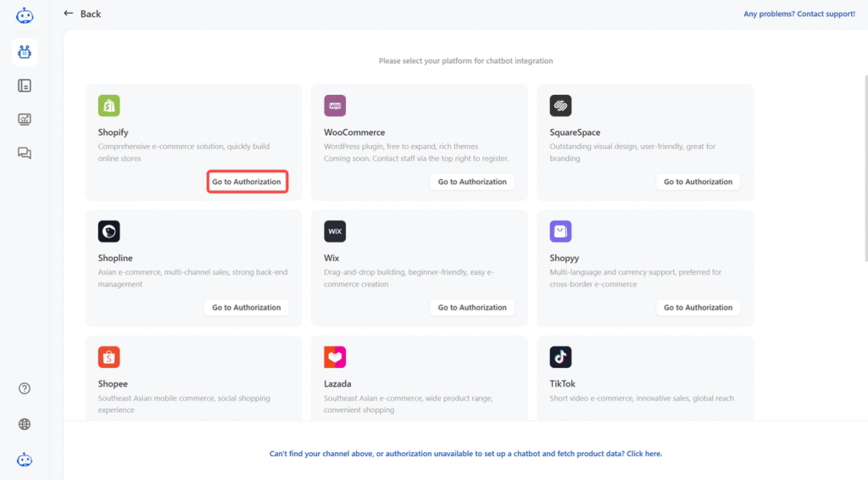This screenshot has height=480, width=868.
Task: Click the Shopyy 'Multi-language and currency' description
Action: (x=636, y=278)
